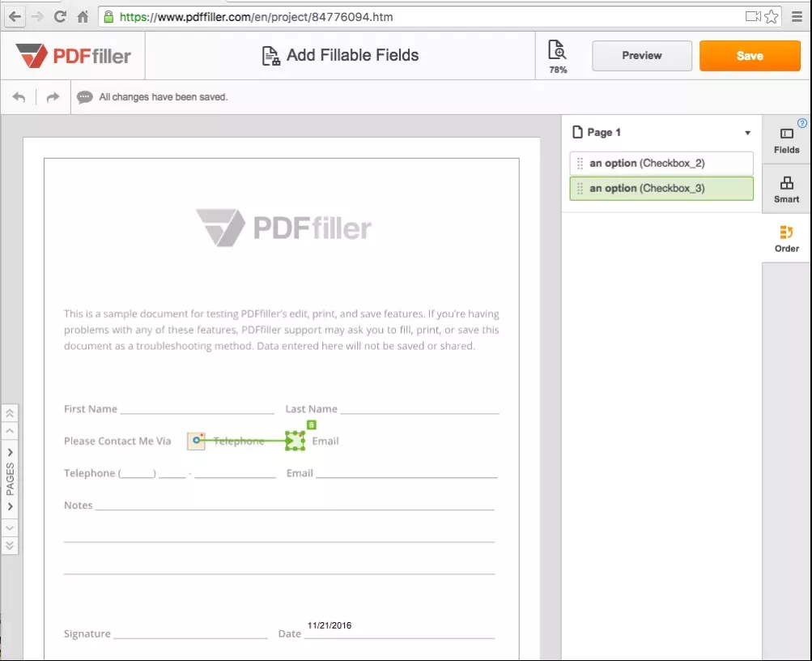
Task: Click the small green delete icon above checkbox
Action: pyautogui.click(x=311, y=424)
